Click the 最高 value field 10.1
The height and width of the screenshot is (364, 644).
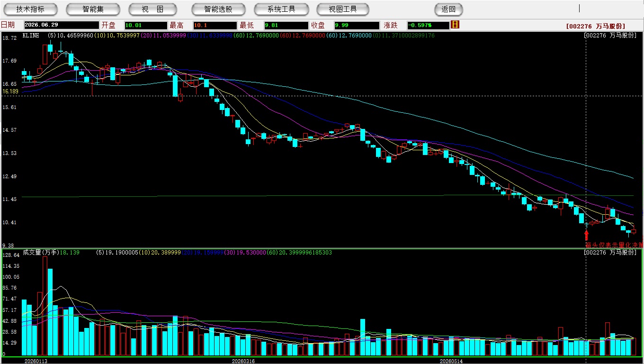point(215,25)
